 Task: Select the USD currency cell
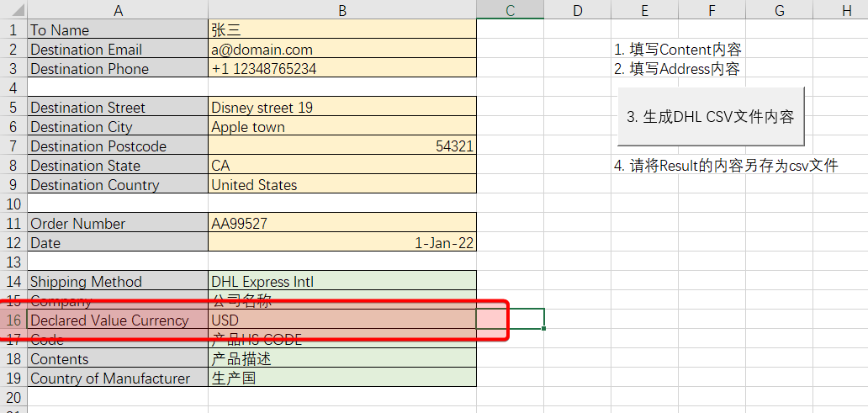(x=341, y=320)
